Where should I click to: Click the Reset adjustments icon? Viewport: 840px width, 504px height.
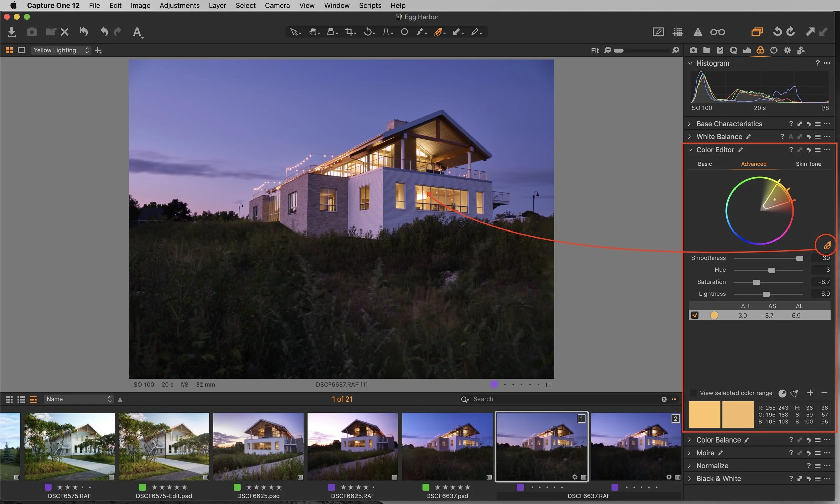click(84, 32)
